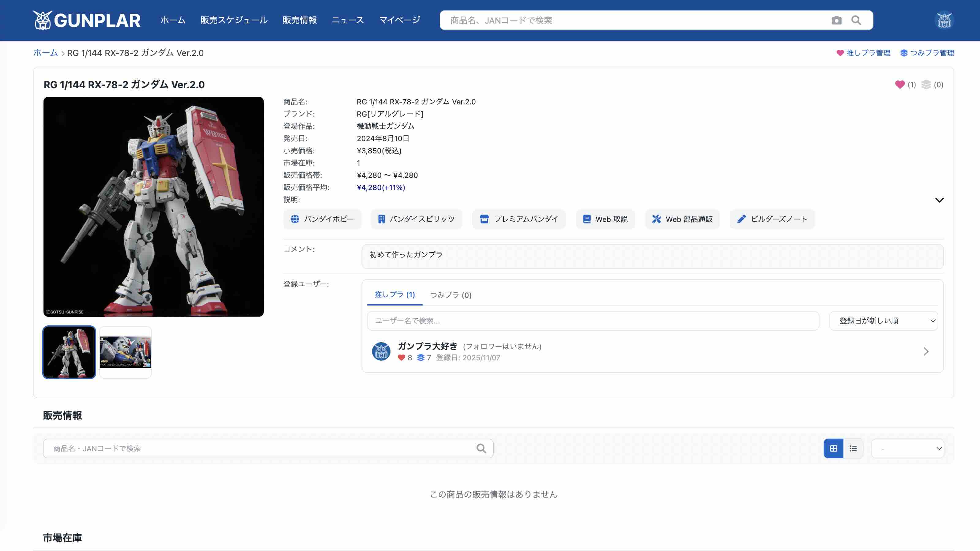Select the 推しプラ (1) tab
Screen dimensions: 980x551
tap(394, 295)
